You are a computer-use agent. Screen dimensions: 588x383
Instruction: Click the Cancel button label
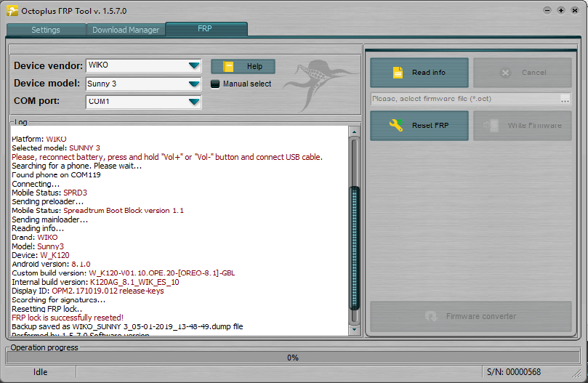coord(534,73)
